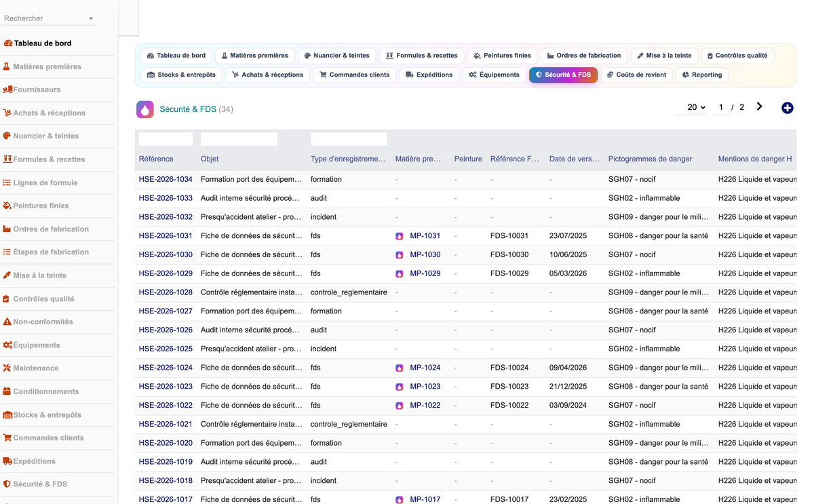
Task: Click the Sécurité & FDS shield icon in sidebar
Action: (7, 484)
